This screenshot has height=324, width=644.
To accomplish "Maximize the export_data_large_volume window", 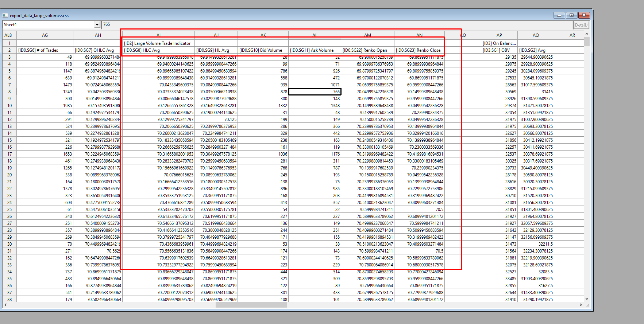I will click(571, 15).
